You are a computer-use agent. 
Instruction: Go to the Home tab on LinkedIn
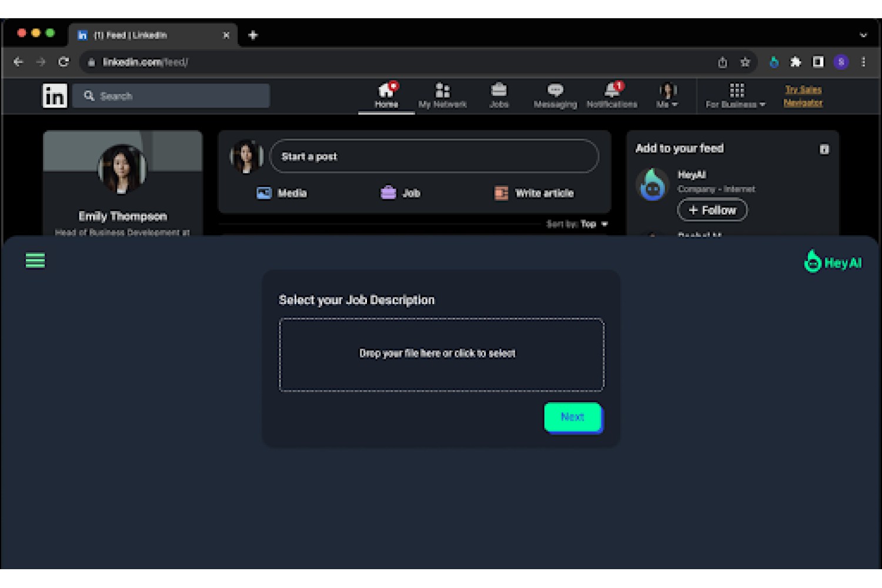click(386, 96)
